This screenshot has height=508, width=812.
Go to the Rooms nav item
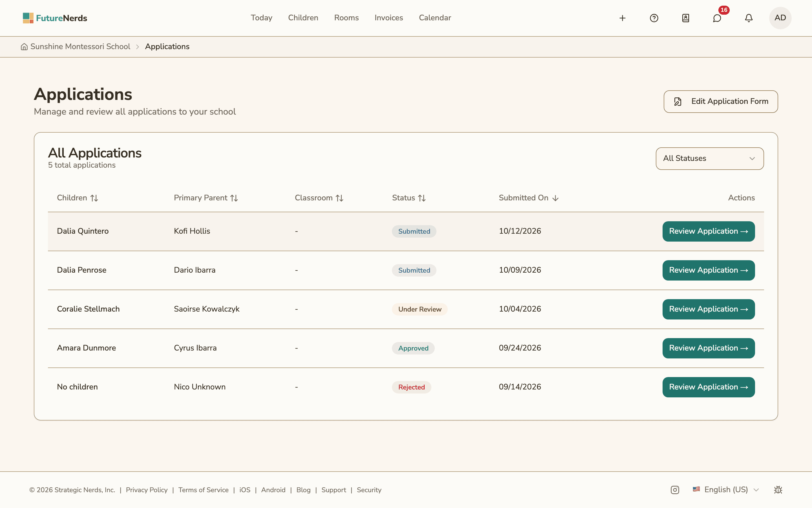346,18
